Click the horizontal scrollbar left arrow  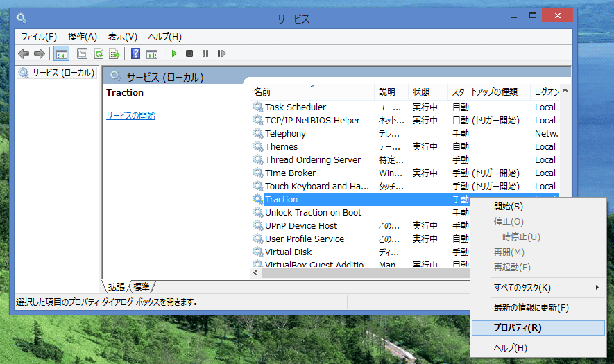256,272
